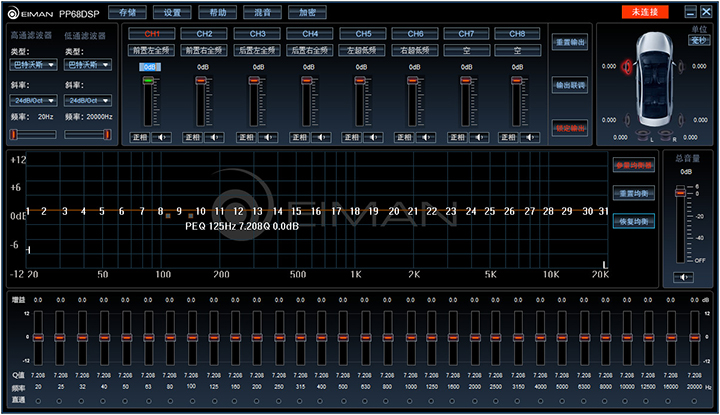Image resolution: width=720 pixels, height=415 pixels.
Task: Click the red 锁定输出 button
Action: [x=570, y=128]
